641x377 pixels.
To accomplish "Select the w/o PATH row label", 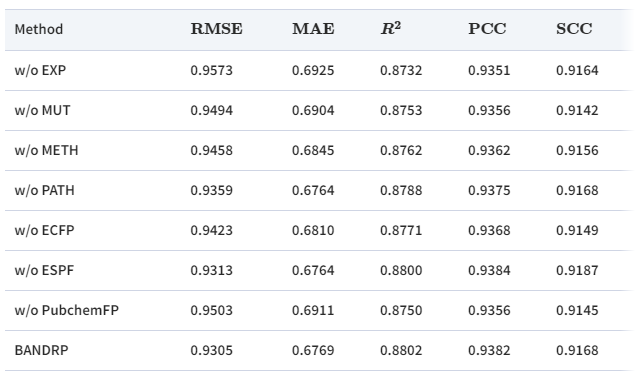I will point(45,191).
